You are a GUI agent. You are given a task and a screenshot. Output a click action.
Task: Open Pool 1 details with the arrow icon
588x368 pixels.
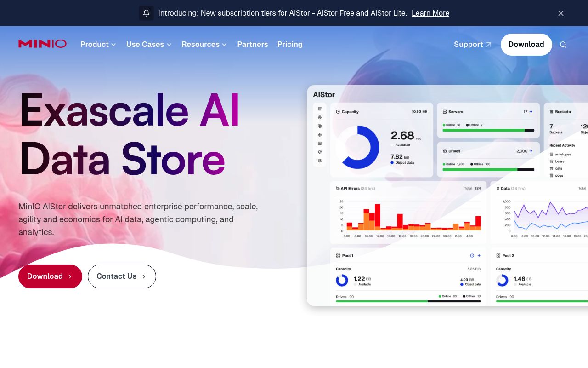(x=479, y=255)
